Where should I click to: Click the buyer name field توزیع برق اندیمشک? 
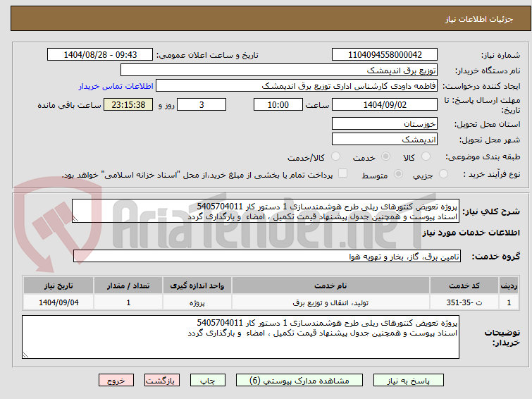point(279,70)
